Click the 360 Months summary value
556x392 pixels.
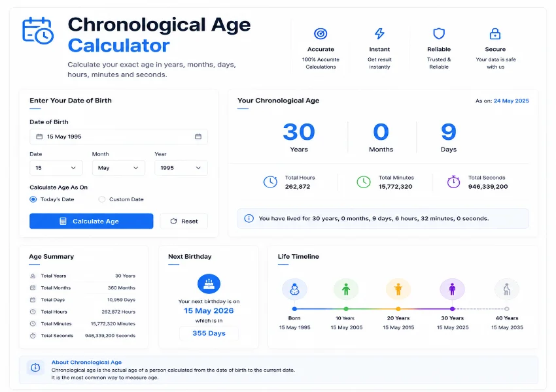tap(121, 288)
